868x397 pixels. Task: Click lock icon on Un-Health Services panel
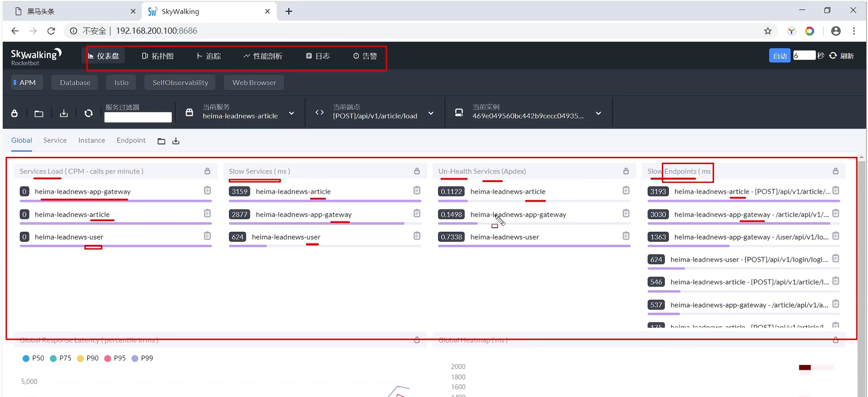[626, 171]
